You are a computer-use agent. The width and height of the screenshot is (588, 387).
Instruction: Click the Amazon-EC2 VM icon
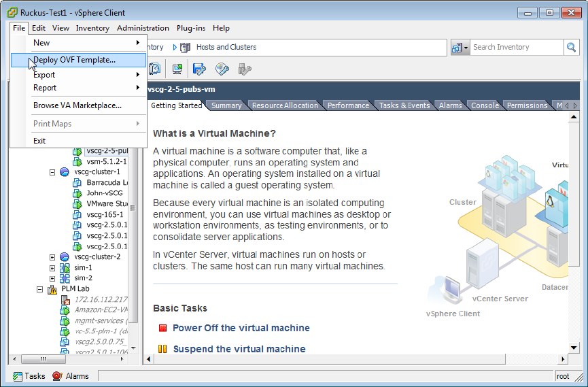tap(65, 310)
